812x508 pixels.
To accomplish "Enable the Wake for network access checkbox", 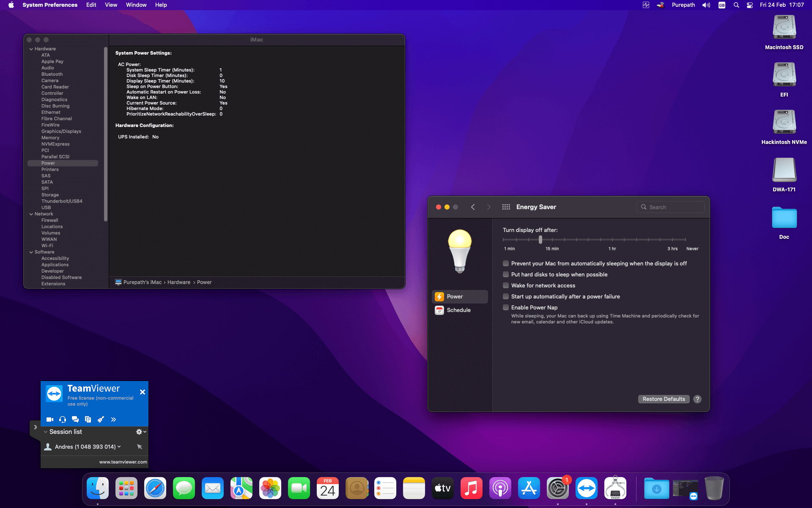I will (506, 286).
